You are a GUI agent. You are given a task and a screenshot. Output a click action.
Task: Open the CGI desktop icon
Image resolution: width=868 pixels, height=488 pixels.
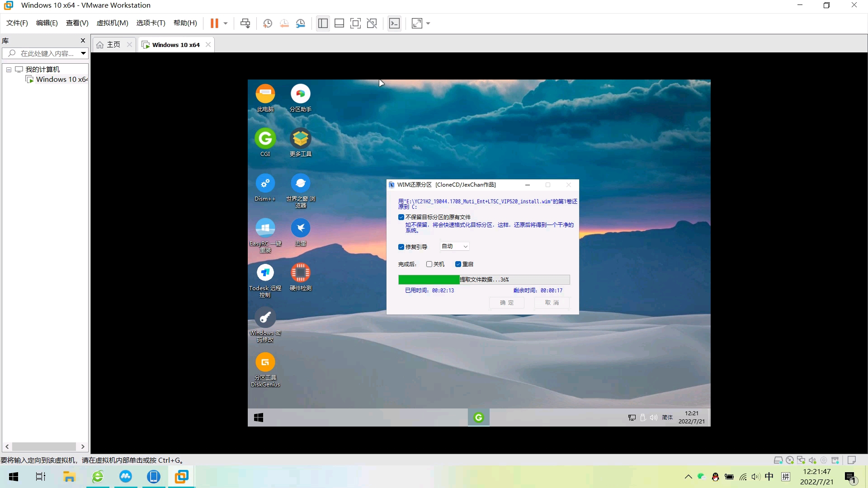[x=265, y=143]
